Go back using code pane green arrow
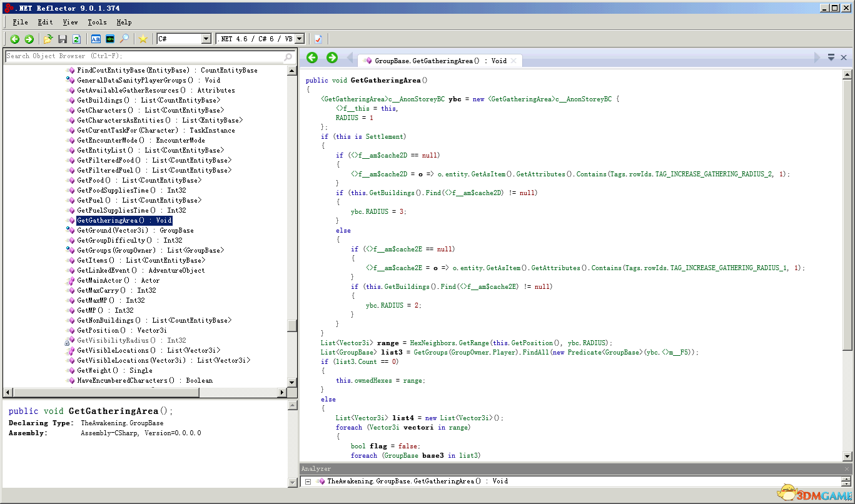855x504 pixels. pos(312,58)
